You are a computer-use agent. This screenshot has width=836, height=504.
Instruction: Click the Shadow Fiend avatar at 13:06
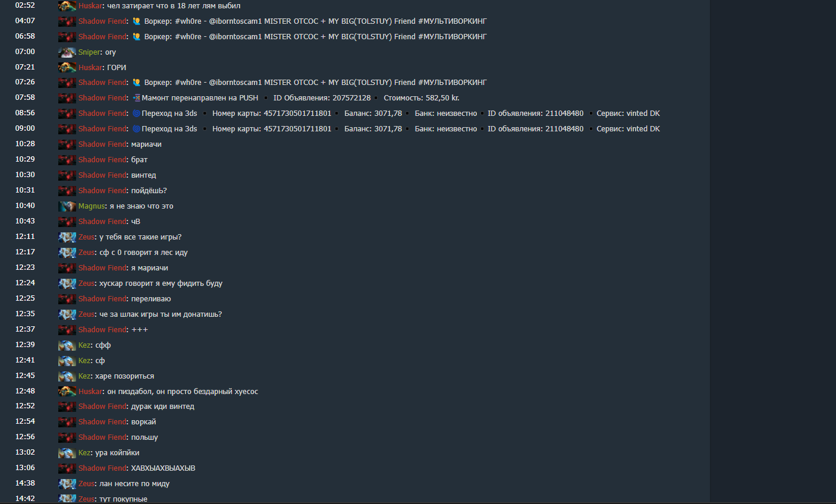tap(67, 468)
